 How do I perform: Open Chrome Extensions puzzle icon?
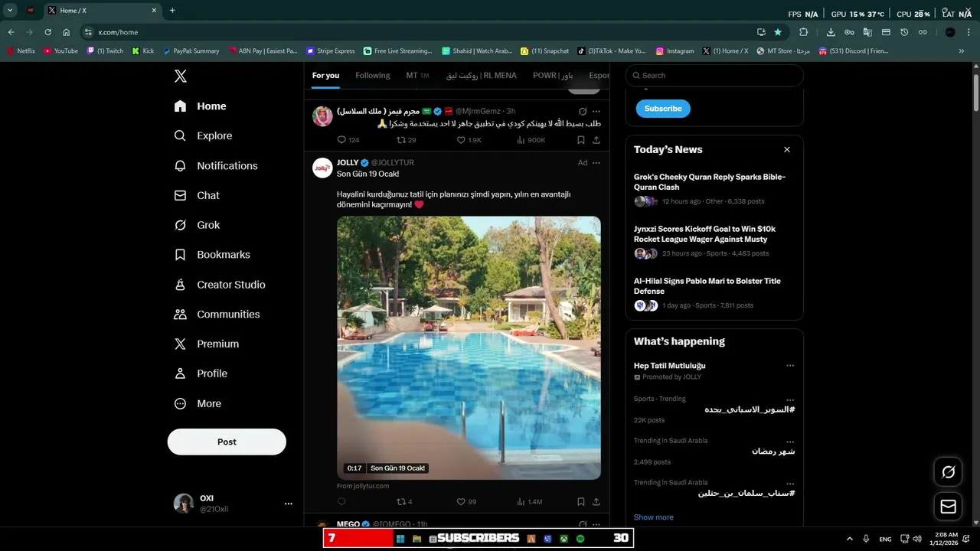(x=803, y=32)
